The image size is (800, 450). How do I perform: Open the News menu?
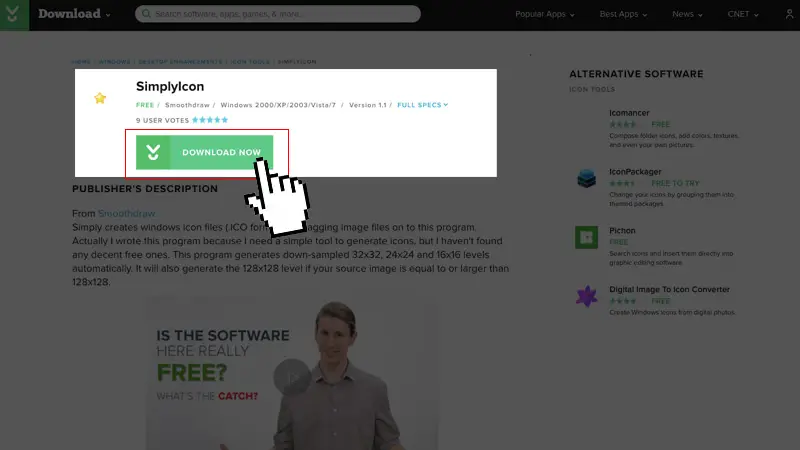coord(687,14)
